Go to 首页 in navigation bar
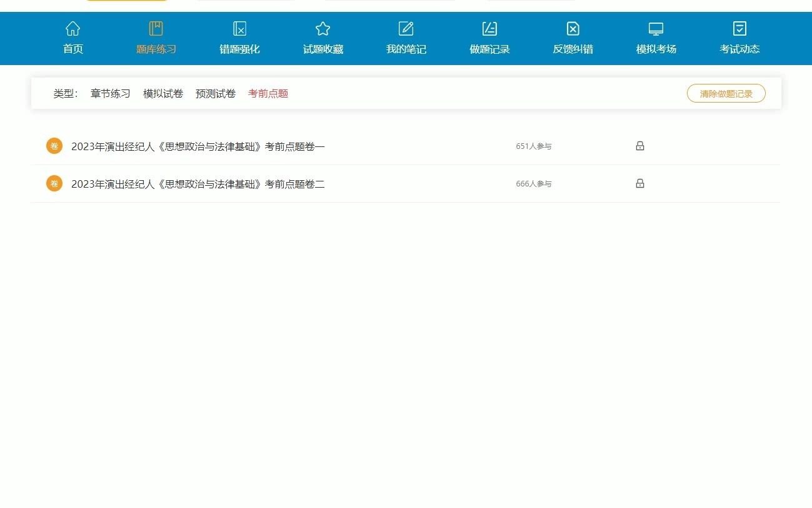The height and width of the screenshot is (508, 812). [73, 49]
